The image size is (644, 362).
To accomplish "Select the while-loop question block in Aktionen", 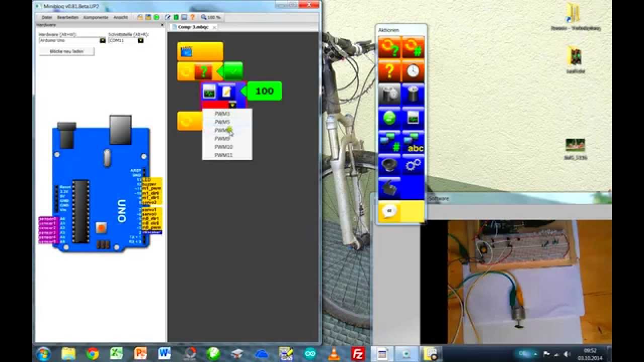I will pos(389,48).
